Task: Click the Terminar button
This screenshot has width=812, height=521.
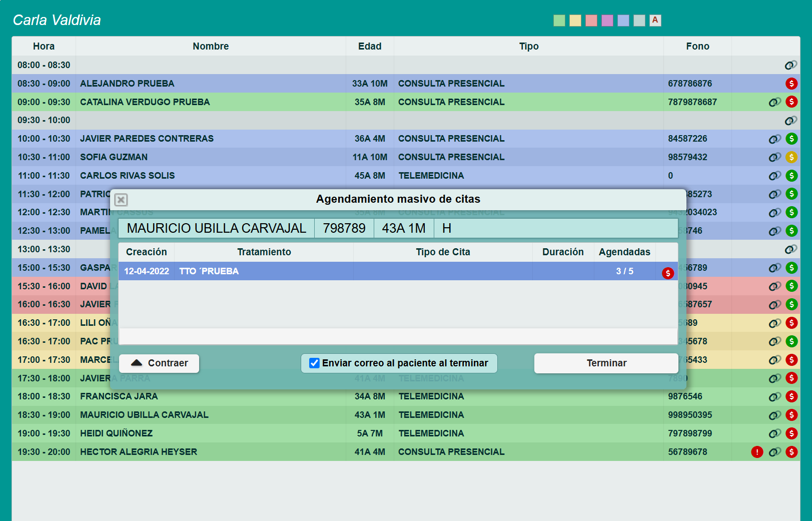Action: point(606,363)
